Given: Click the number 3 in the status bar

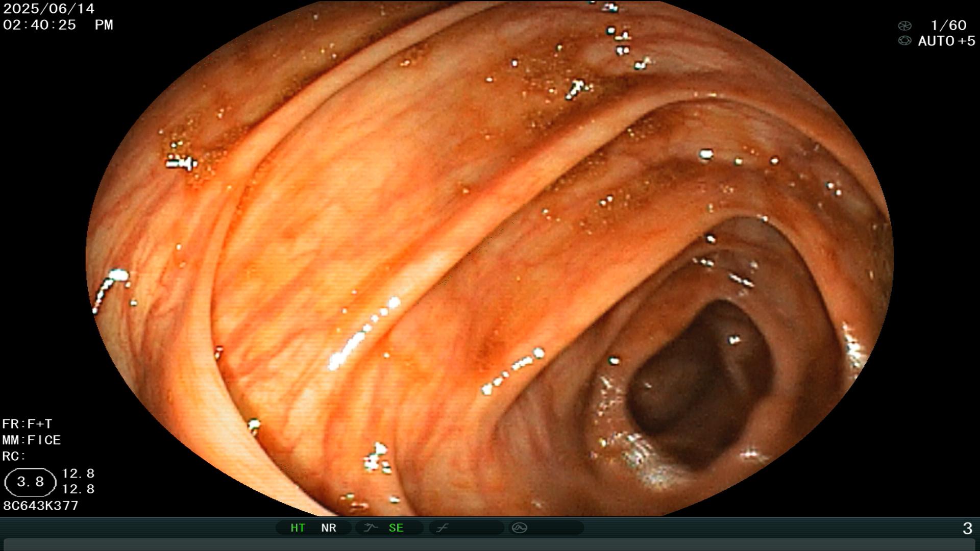Looking at the screenshot, I should 967,529.
